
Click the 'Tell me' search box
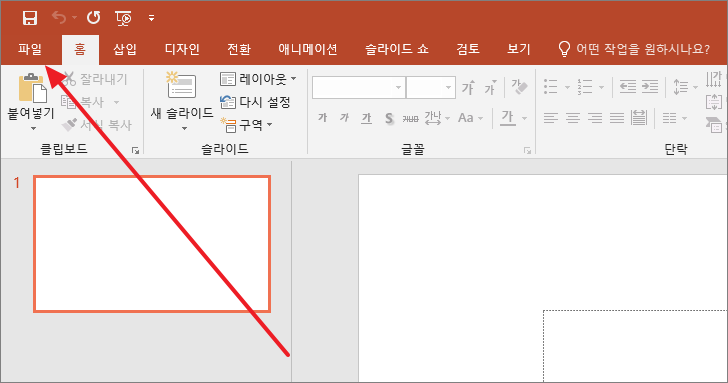point(634,49)
